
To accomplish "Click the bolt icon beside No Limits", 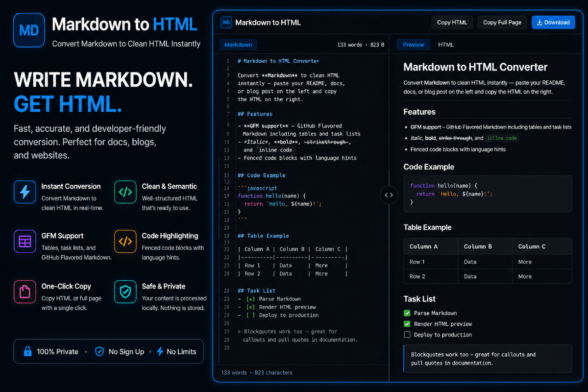I will (160, 351).
